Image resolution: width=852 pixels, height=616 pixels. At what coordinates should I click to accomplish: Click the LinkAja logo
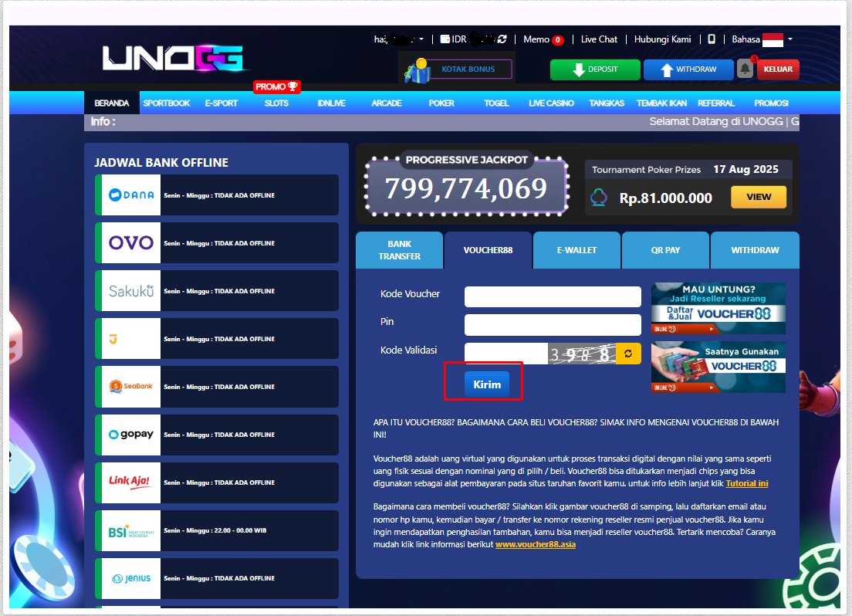131,482
